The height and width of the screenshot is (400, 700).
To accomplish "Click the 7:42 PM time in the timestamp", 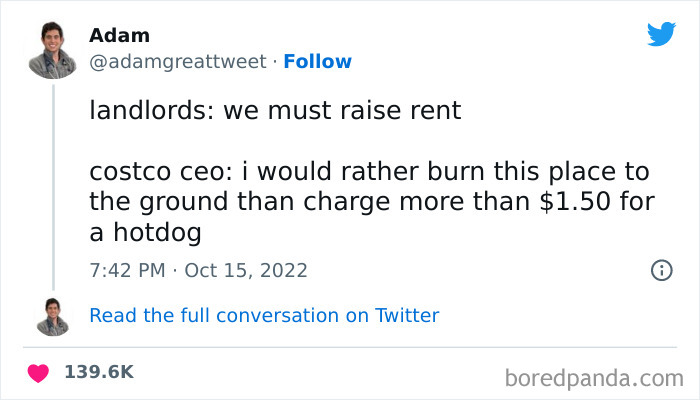I will (x=126, y=270).
